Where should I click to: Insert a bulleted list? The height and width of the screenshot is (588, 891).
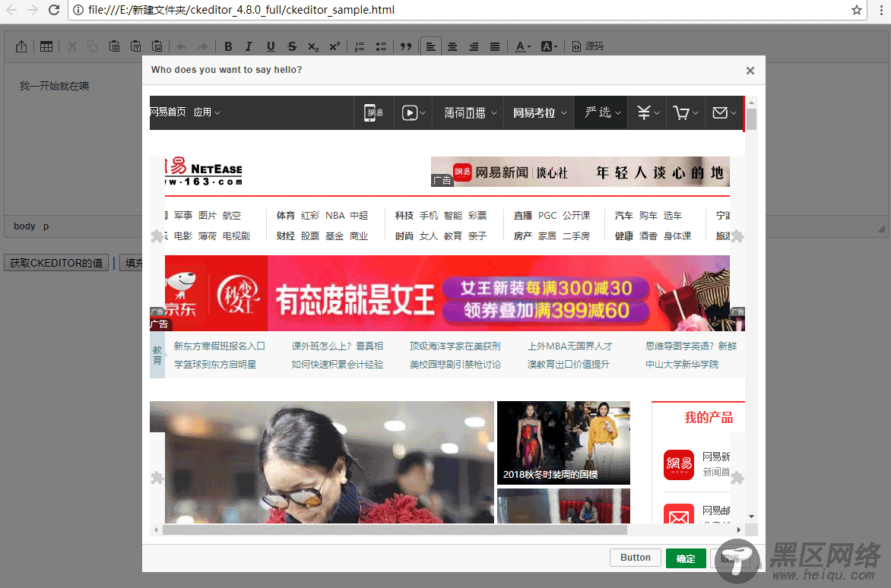point(382,46)
